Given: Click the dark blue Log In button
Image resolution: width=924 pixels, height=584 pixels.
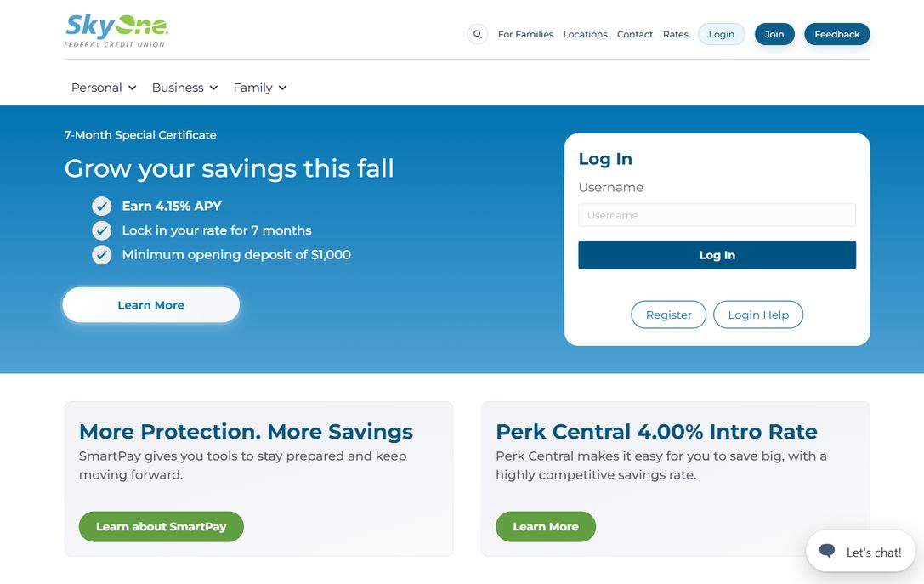Looking at the screenshot, I should (717, 255).
